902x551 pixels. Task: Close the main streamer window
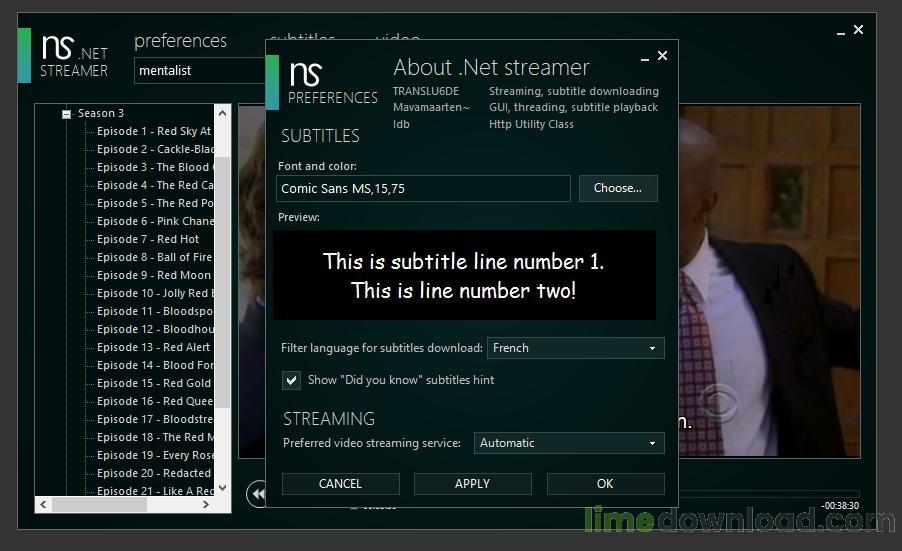click(858, 30)
